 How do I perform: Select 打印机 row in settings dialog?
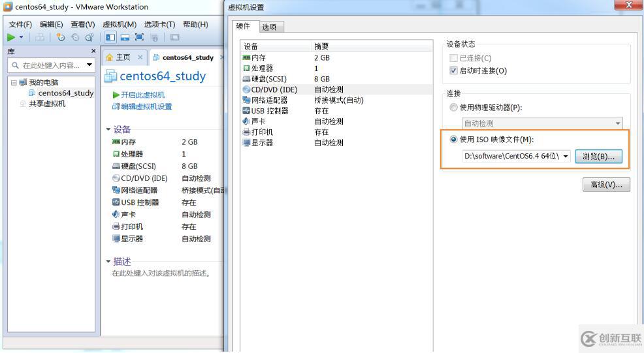[336, 132]
